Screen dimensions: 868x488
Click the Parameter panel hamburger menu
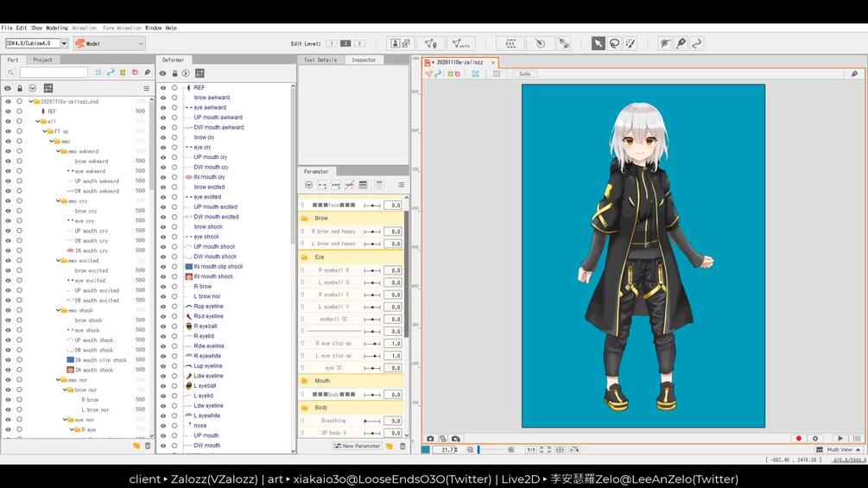click(x=402, y=185)
